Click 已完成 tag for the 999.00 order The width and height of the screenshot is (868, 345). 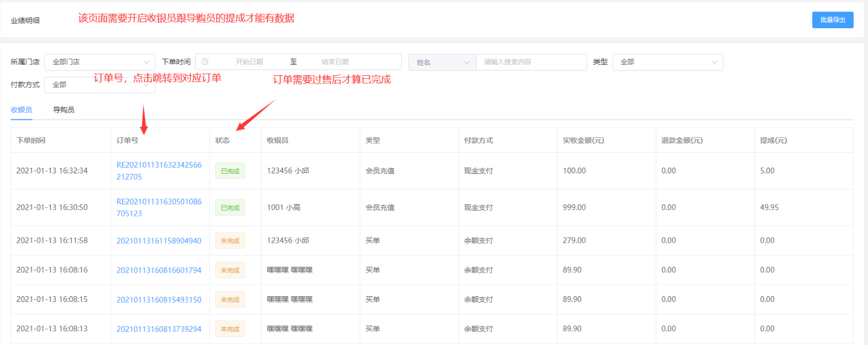tap(230, 207)
